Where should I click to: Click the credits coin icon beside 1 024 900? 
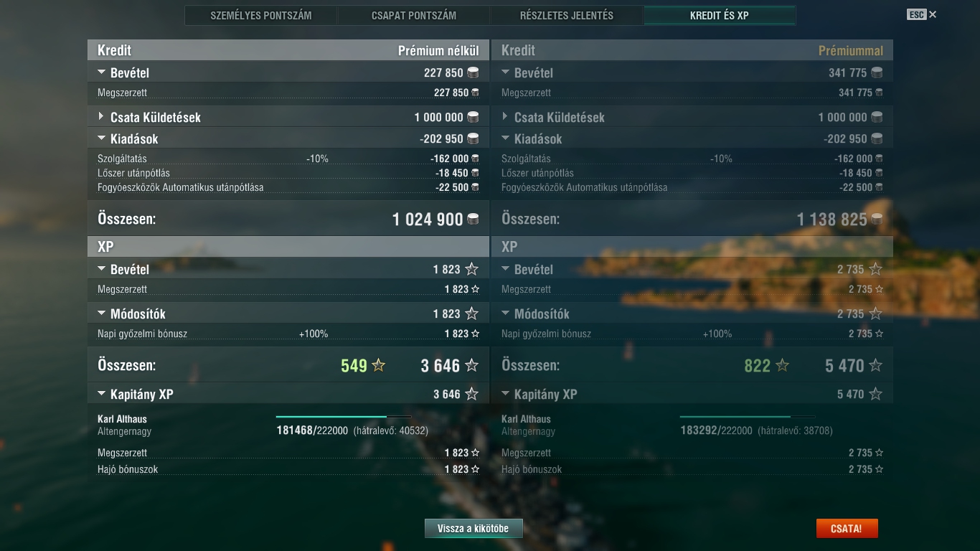[473, 220]
